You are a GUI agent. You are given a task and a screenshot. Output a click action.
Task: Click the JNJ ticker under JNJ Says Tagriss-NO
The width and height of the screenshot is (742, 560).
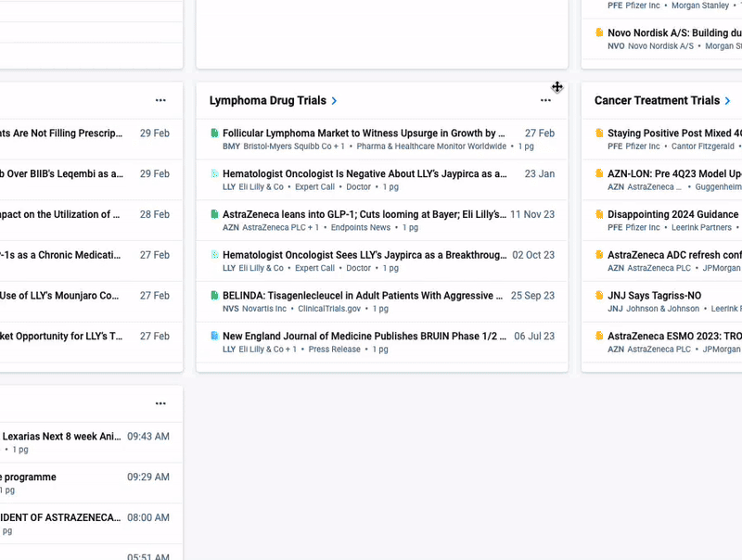click(x=615, y=309)
